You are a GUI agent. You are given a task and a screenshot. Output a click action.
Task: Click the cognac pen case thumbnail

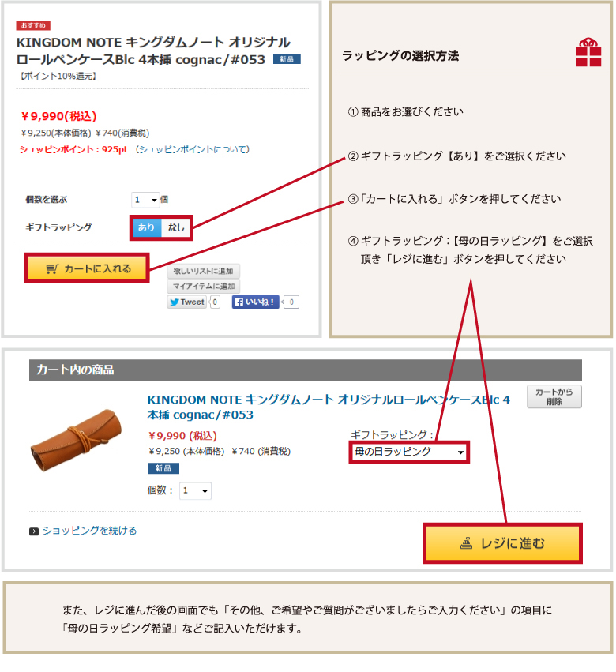click(x=77, y=440)
